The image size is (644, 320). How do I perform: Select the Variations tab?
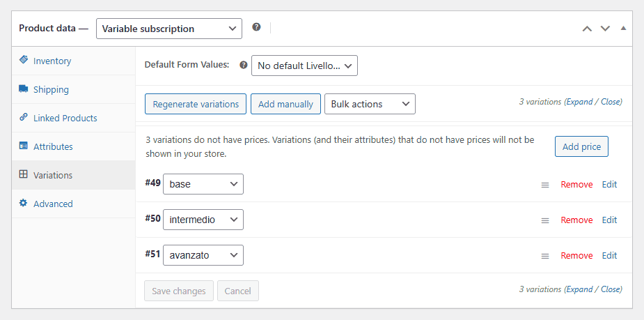[x=74, y=175]
